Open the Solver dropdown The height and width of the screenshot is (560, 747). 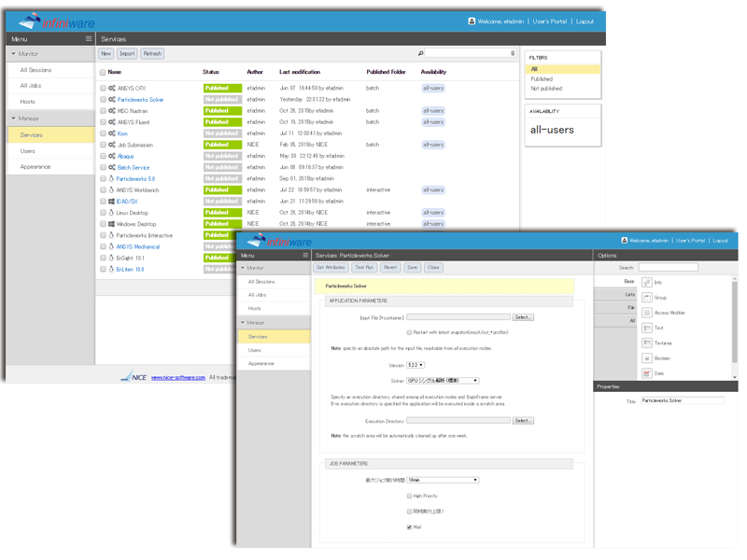click(x=443, y=381)
